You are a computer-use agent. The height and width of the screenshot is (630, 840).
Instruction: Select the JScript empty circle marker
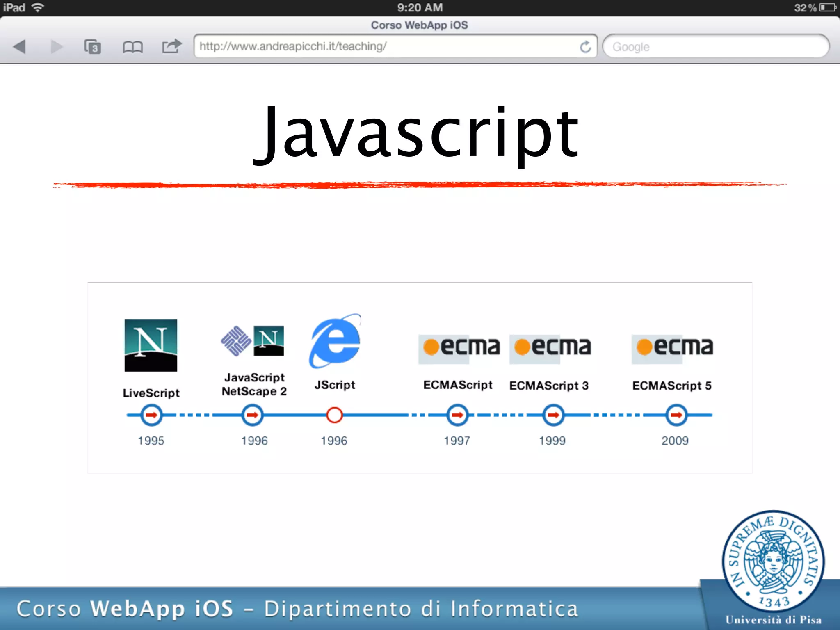coord(335,415)
